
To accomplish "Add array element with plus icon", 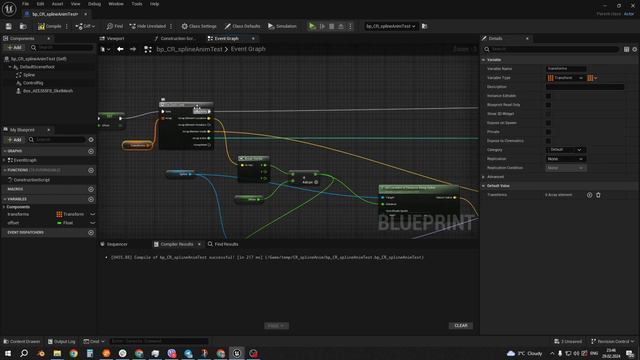I will click(x=589, y=195).
